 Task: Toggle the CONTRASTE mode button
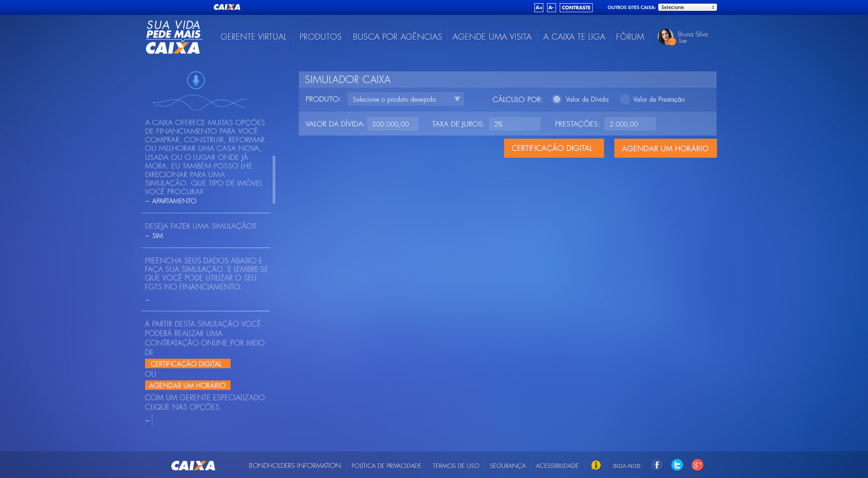click(x=576, y=8)
